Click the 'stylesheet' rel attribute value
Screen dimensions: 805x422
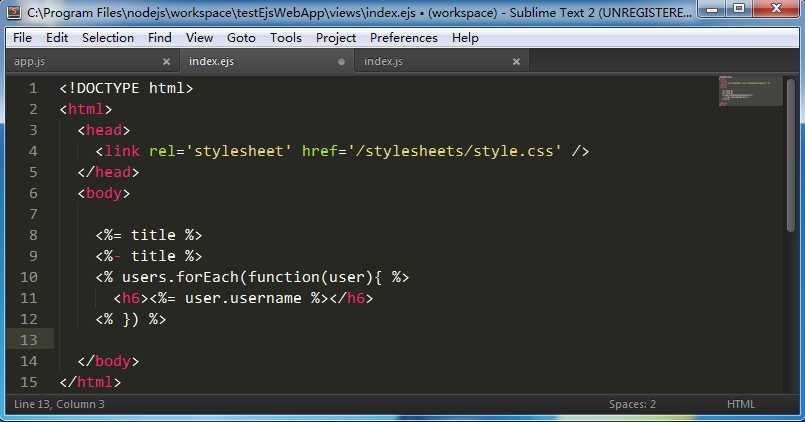click(239, 151)
